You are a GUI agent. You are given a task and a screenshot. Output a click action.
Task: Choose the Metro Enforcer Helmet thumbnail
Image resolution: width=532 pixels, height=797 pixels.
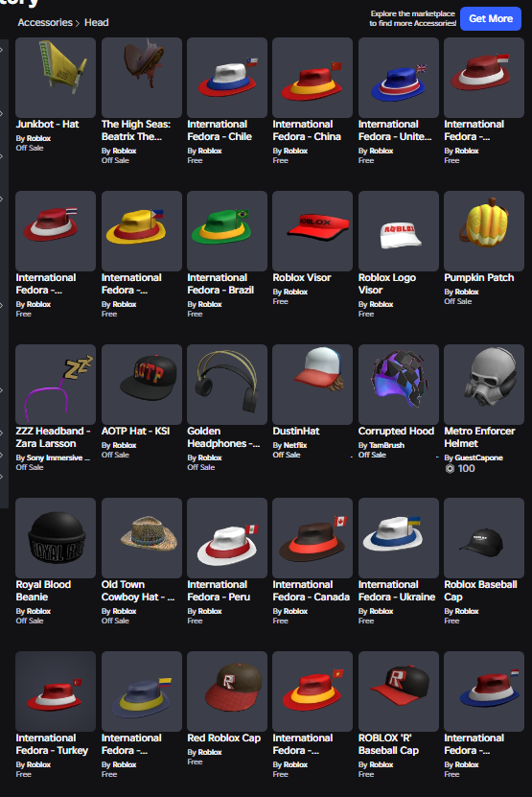point(484,385)
